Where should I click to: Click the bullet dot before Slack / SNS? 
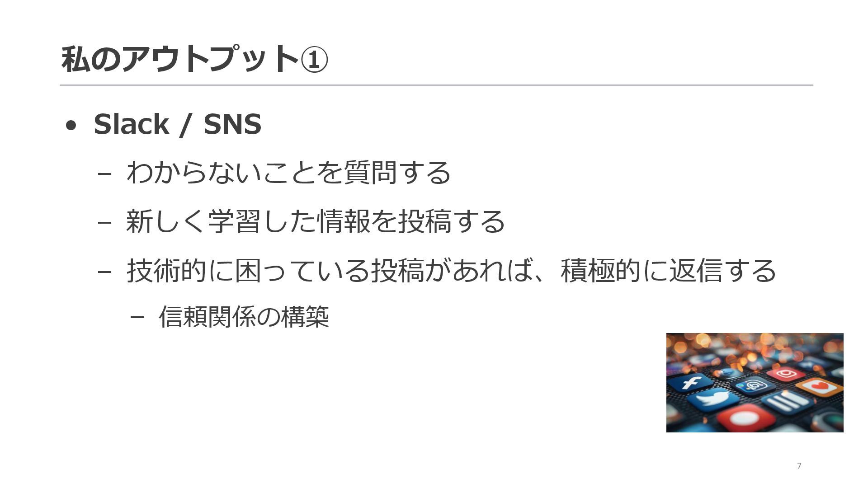(71, 125)
